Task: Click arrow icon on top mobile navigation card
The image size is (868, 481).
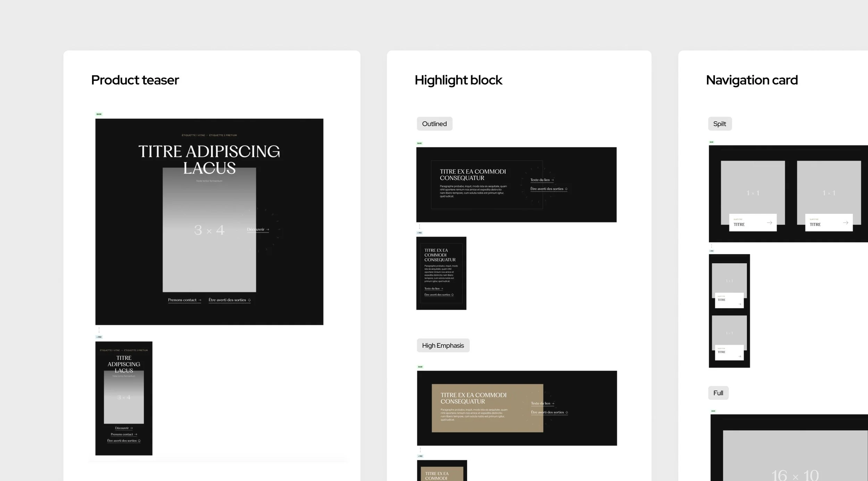Action: 740,304
